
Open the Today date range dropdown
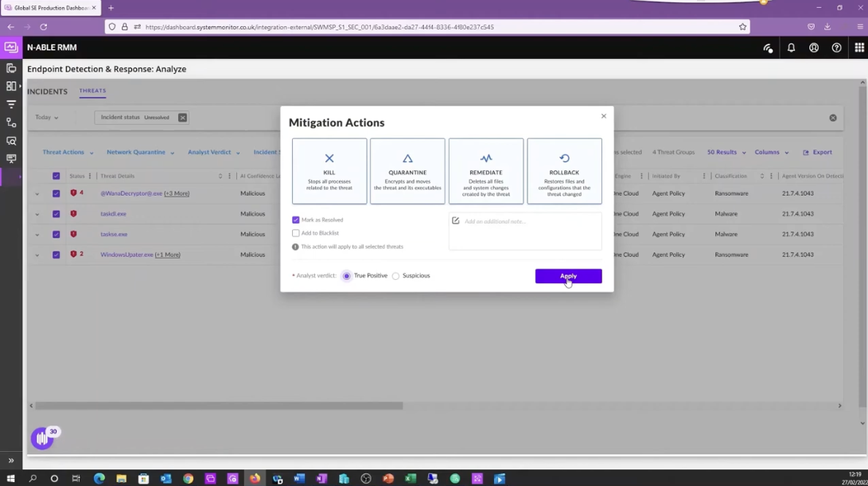pyautogui.click(x=46, y=118)
